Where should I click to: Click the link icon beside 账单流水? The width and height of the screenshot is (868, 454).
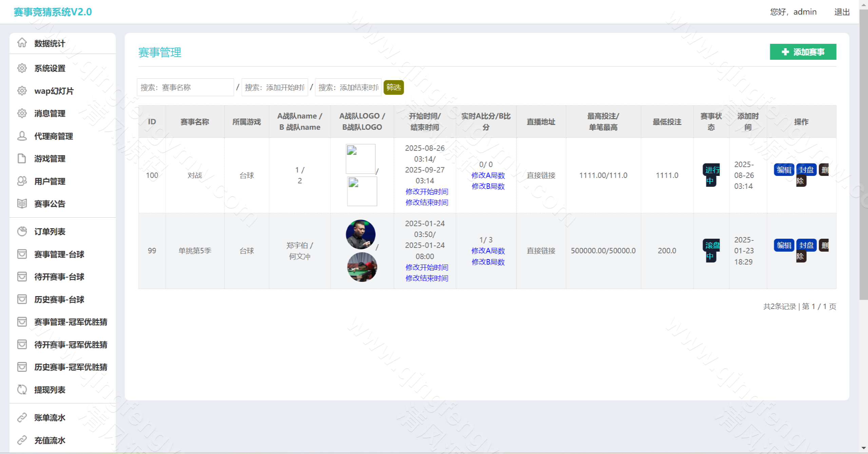pyautogui.click(x=22, y=417)
